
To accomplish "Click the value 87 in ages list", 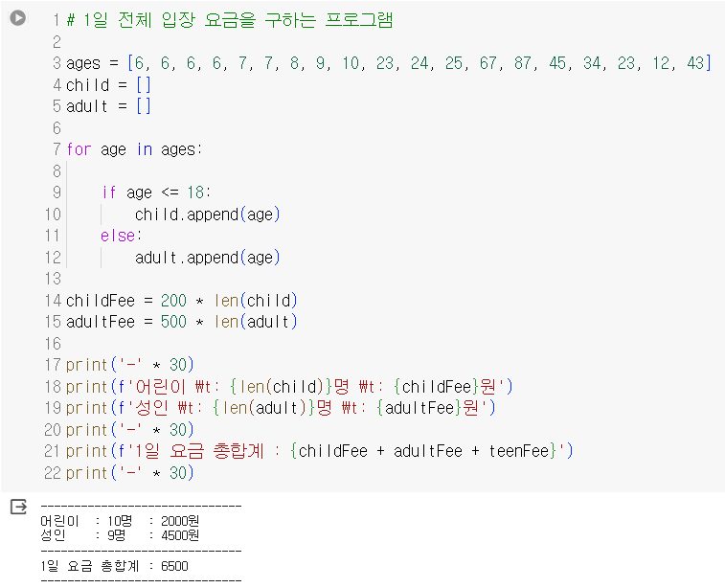I will coord(523,63).
